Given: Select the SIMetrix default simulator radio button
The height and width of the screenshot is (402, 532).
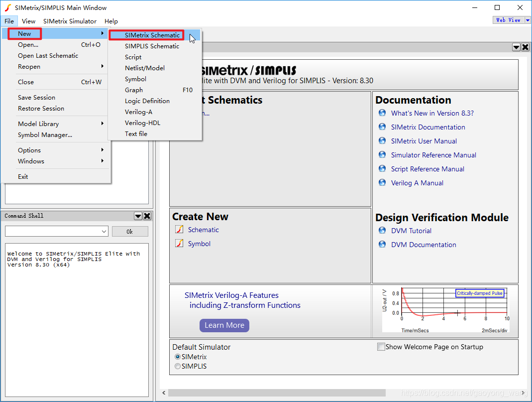Looking at the screenshot, I should click(178, 357).
